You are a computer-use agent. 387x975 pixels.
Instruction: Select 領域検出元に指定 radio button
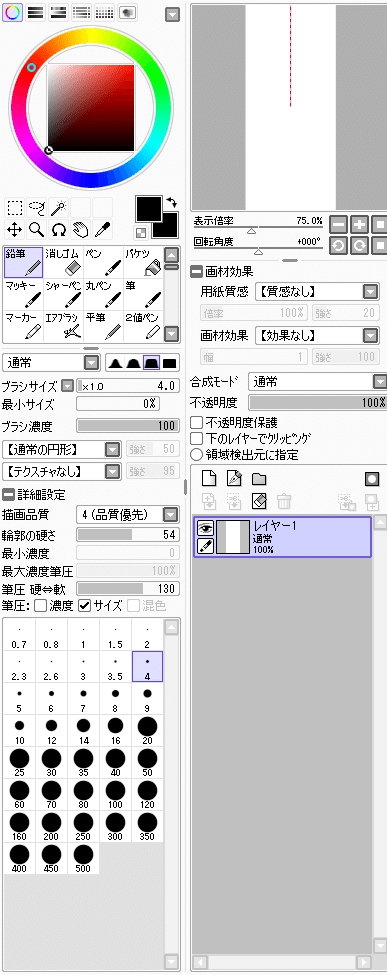197,455
